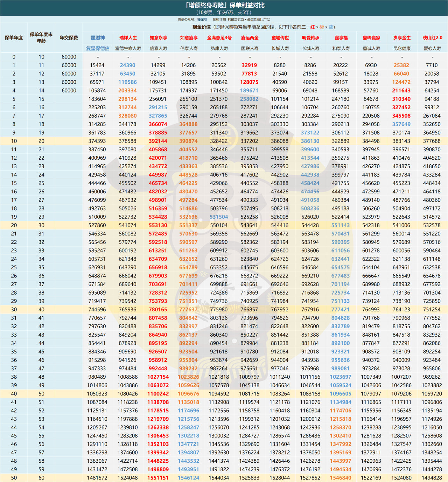Viewport: 448px width, 482px height.
Task: Click the insurer name 昆仑健康
Action: 402,48
